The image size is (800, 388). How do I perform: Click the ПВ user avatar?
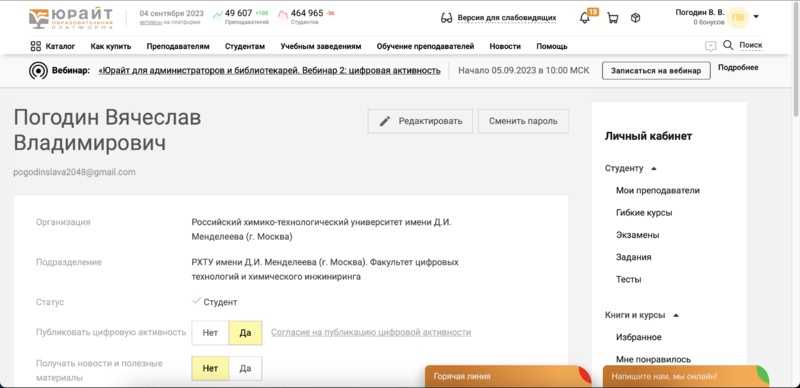click(x=738, y=18)
